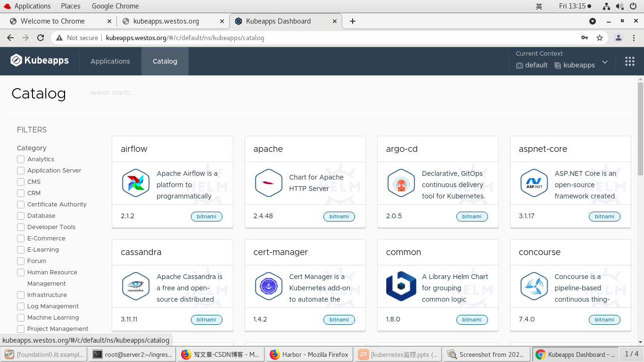The image size is (644, 362).
Task: Check the Database category filter
Action: tap(21, 216)
